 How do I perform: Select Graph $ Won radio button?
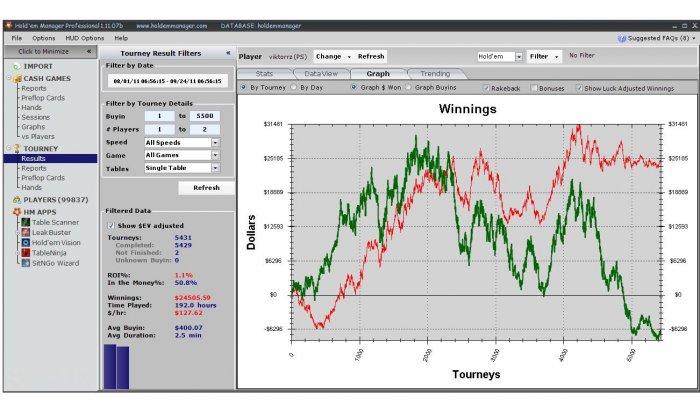pos(354,87)
